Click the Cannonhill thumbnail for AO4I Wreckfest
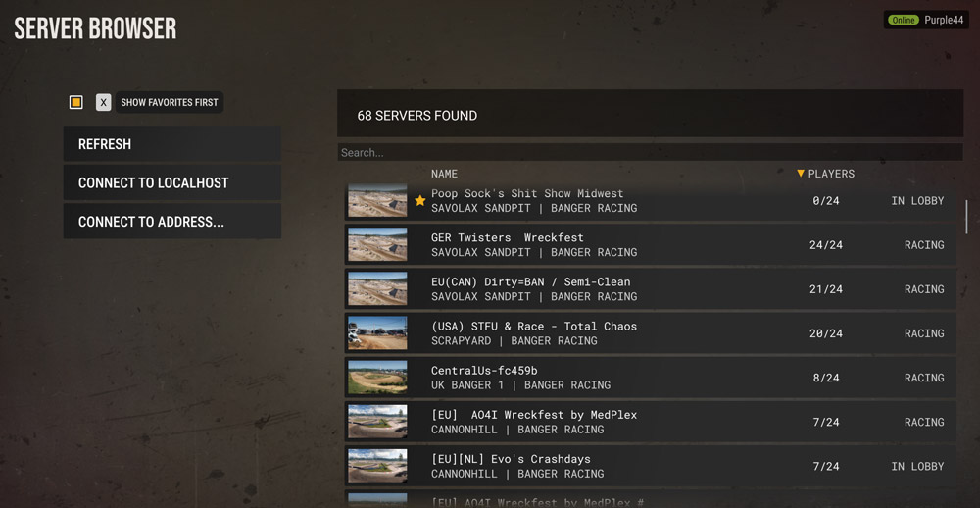The width and height of the screenshot is (980, 508). click(377, 422)
